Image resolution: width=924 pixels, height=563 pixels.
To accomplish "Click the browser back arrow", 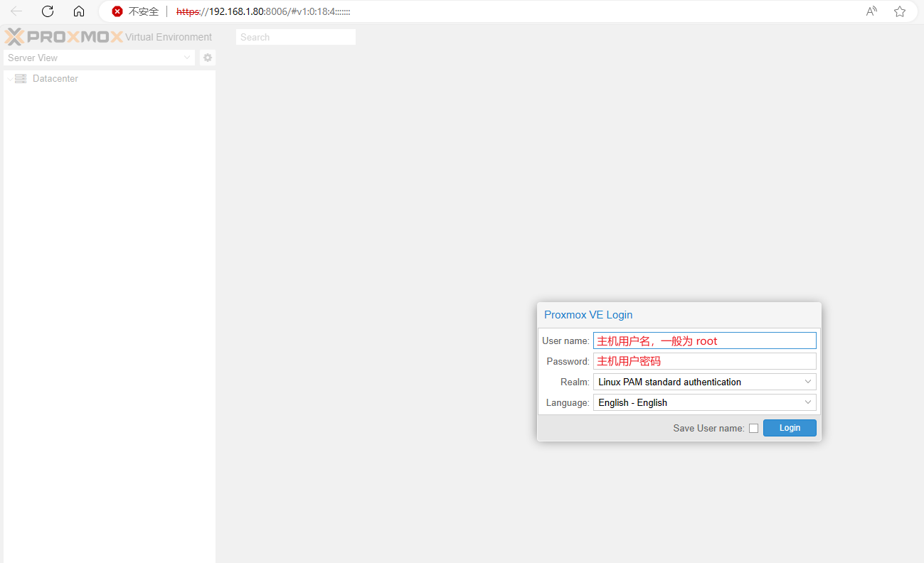I will 16,11.
